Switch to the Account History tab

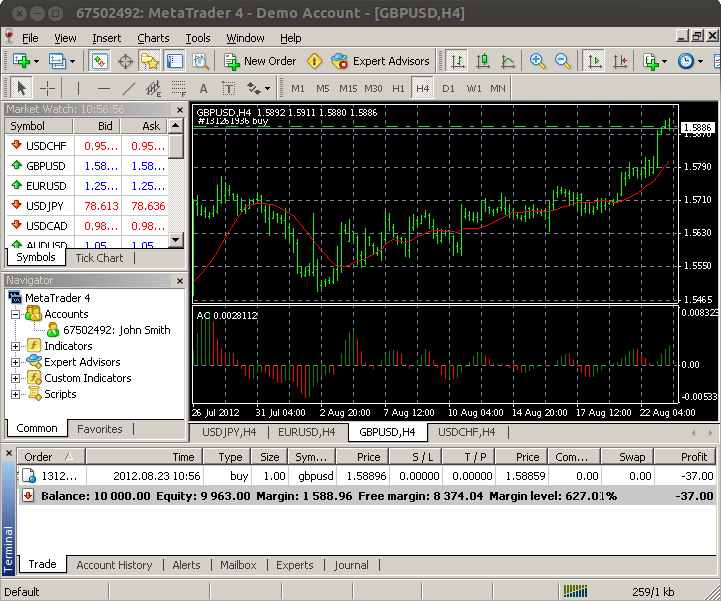114,565
